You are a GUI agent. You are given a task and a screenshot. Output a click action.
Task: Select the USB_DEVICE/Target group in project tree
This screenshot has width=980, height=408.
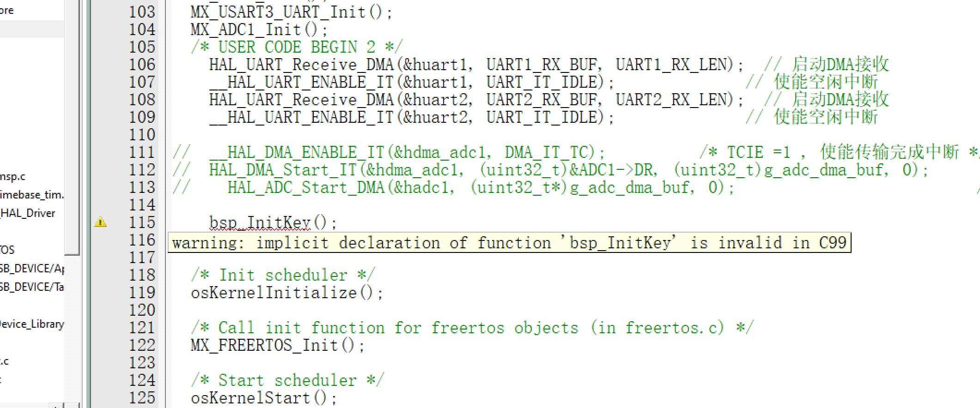point(31,287)
